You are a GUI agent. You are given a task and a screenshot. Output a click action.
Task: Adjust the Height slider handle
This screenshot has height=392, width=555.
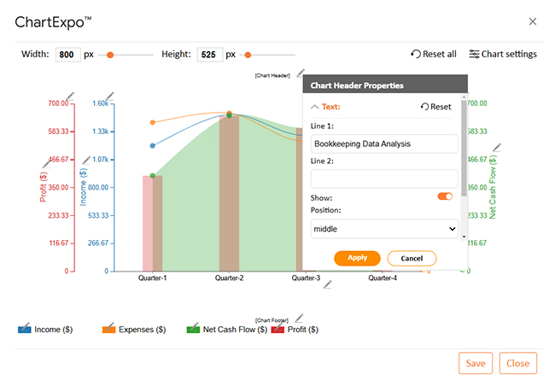point(248,55)
